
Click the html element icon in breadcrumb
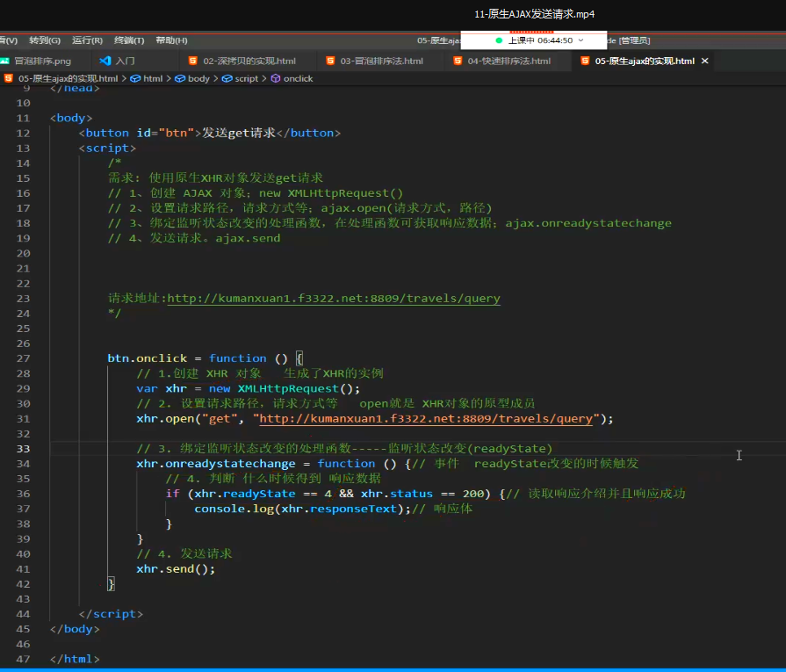point(135,78)
